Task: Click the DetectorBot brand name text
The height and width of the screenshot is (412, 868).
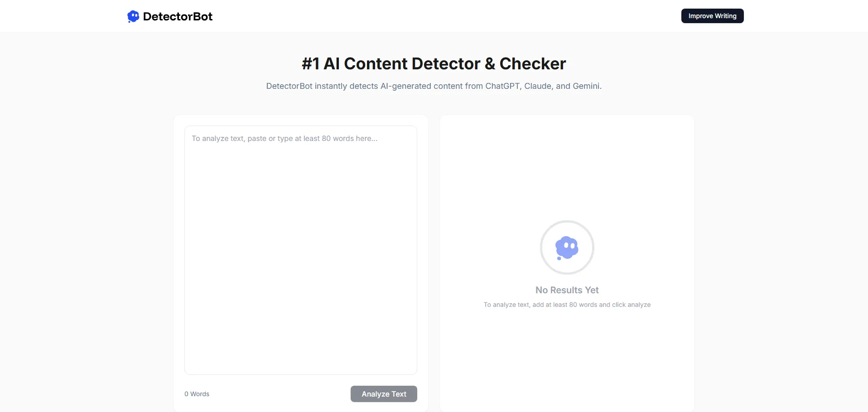Action: (178, 16)
